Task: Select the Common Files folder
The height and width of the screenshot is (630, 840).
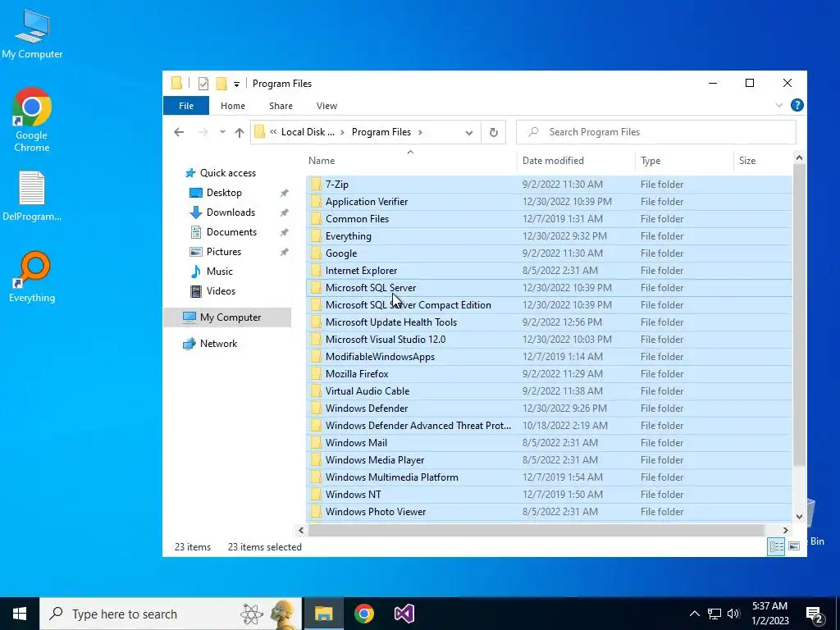Action: (549, 218)
